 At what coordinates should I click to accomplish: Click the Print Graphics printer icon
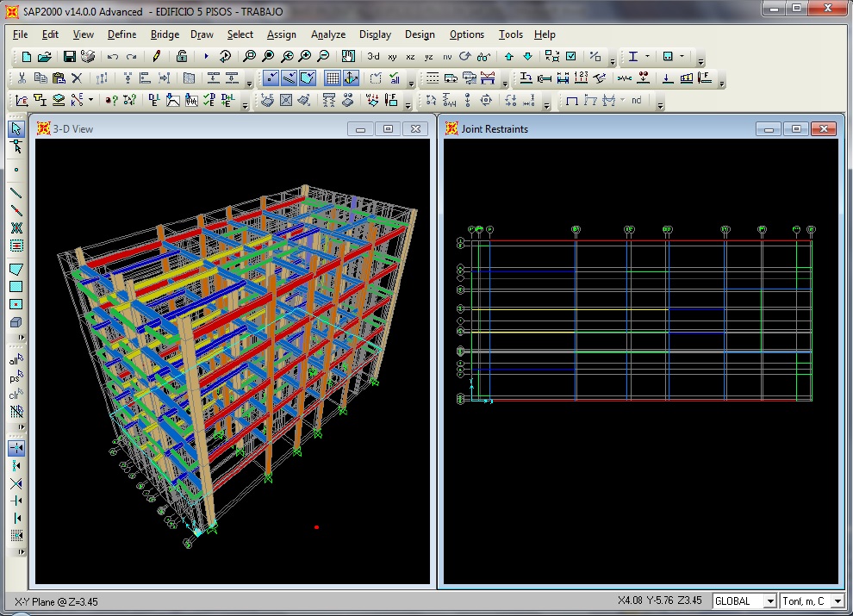pos(88,56)
